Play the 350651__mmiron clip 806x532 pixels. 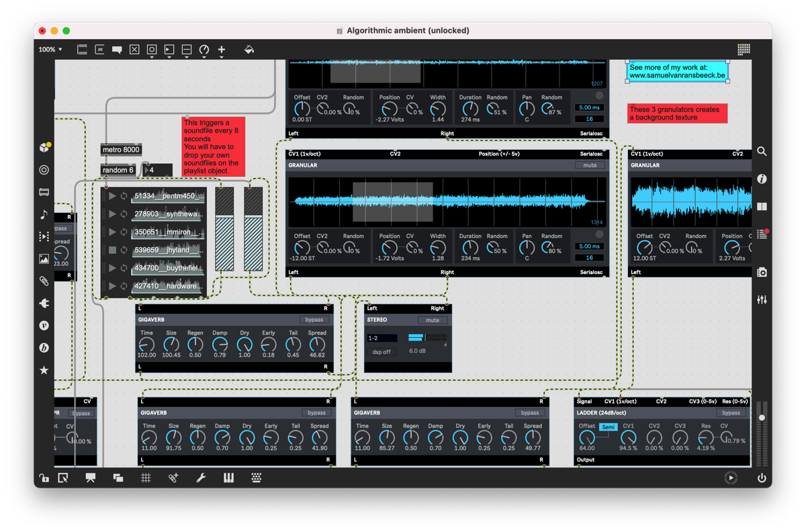click(x=112, y=232)
